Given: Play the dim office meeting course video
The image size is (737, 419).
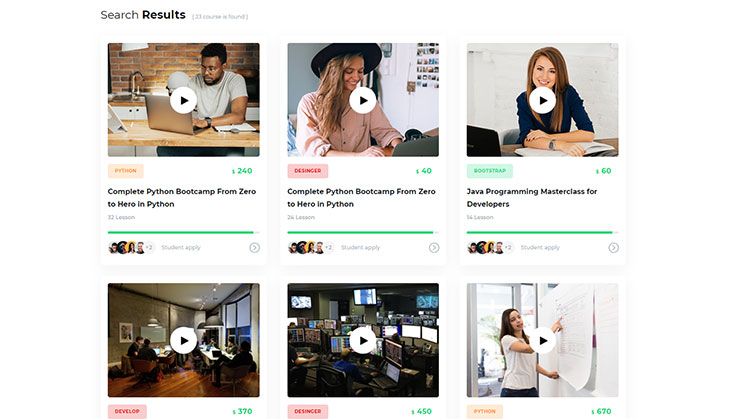Looking at the screenshot, I should [183, 340].
